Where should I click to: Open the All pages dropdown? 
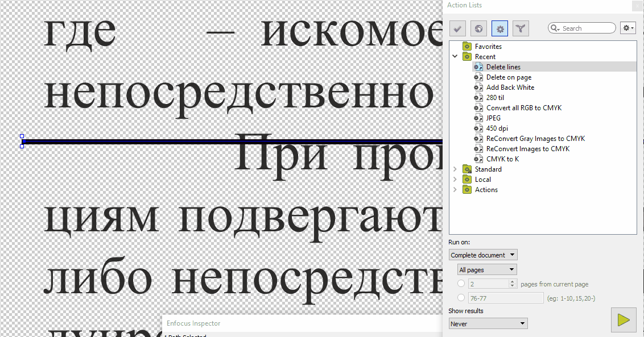coord(487,270)
